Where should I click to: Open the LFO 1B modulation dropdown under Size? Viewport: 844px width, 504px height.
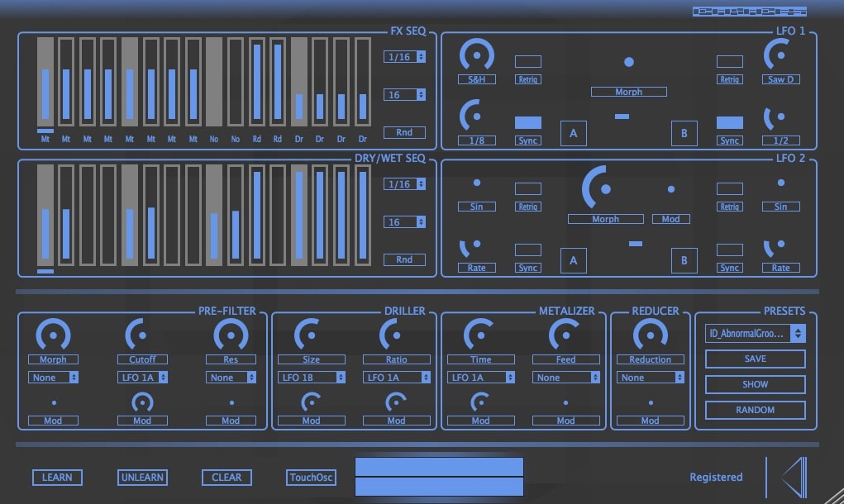(x=310, y=378)
